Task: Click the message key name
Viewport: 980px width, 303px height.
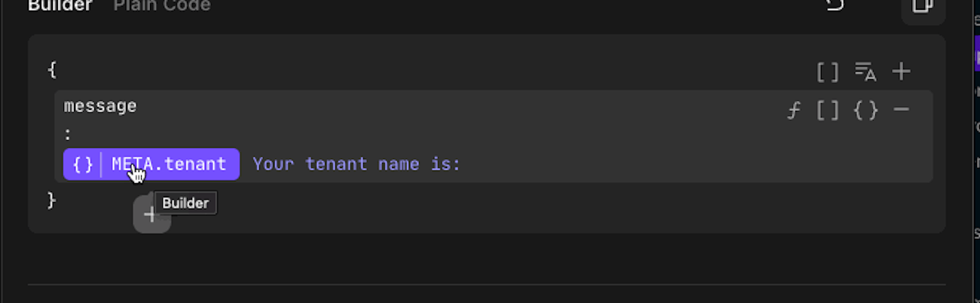Action: pos(100,106)
